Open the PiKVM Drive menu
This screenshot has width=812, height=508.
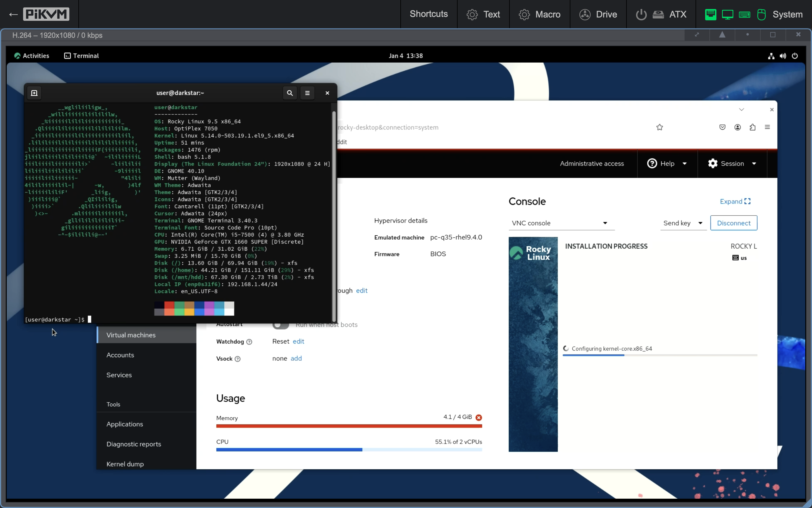pos(598,14)
